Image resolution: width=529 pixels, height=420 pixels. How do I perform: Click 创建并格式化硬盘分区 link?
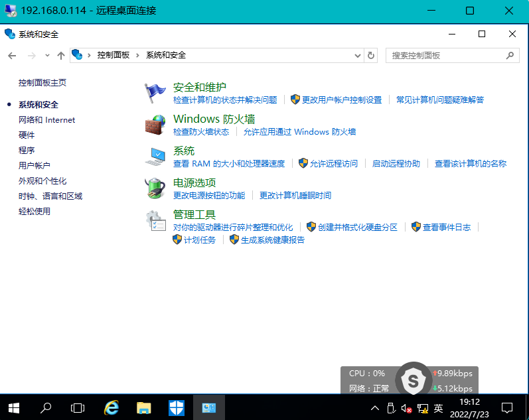coord(358,227)
